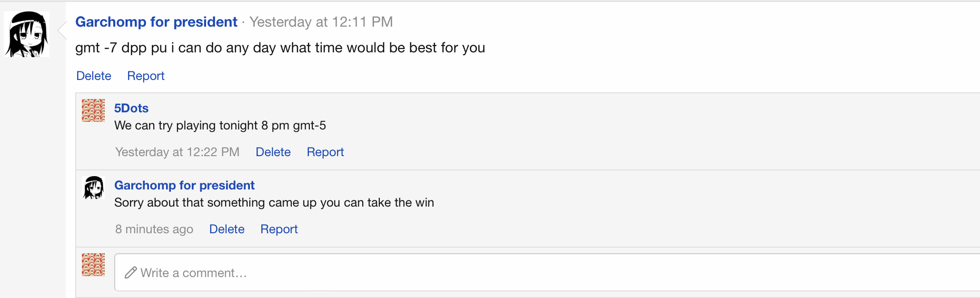Screen dimensions: 980x298
Task: Report the 'take the win' reply
Action: point(279,229)
